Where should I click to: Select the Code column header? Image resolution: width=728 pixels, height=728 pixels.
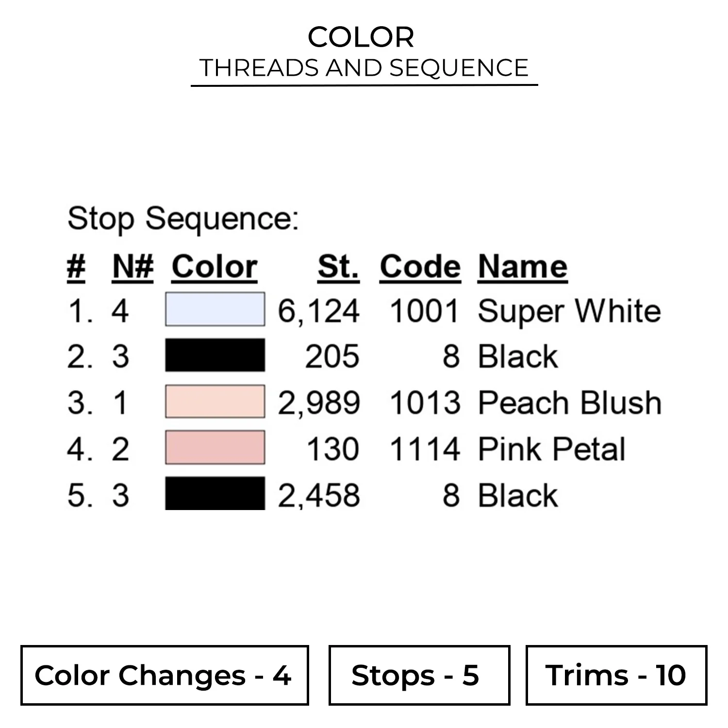pos(420,267)
